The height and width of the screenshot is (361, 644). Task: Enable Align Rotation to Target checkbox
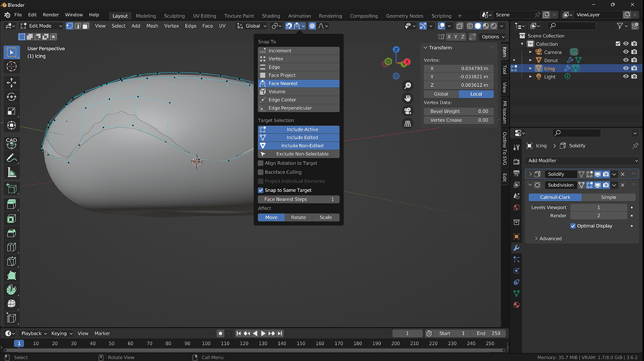[x=260, y=163]
